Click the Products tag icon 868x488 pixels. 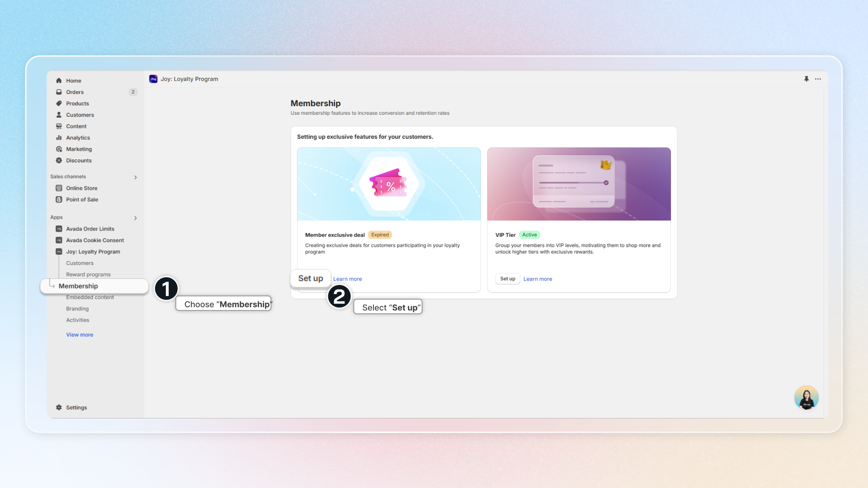tap(59, 103)
